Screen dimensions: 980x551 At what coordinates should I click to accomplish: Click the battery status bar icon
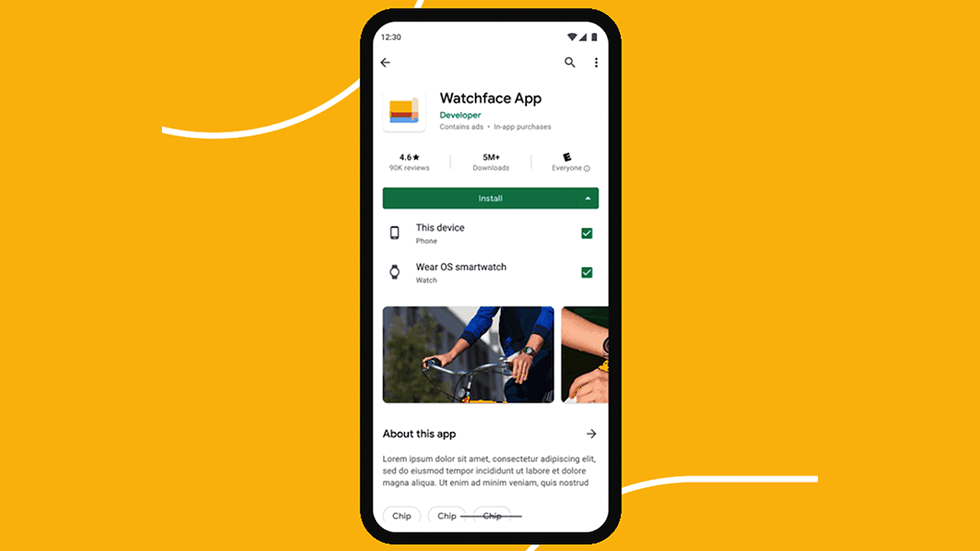595,37
